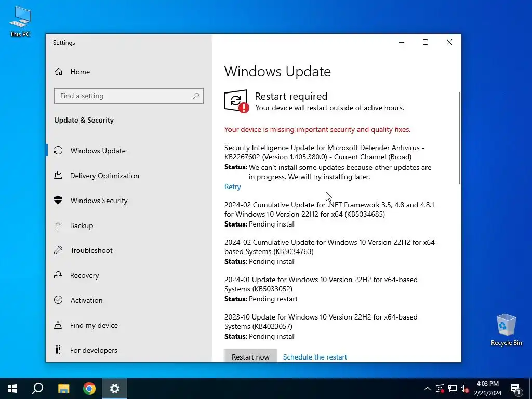Click the Settings gear taskbar icon
Image resolution: width=532 pixels, height=399 pixels.
click(x=115, y=389)
